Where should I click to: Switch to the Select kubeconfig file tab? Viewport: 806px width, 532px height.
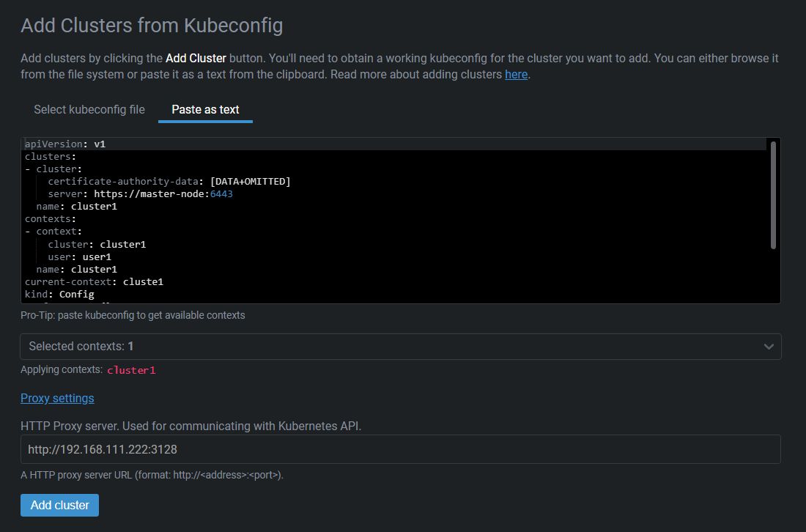click(x=89, y=109)
